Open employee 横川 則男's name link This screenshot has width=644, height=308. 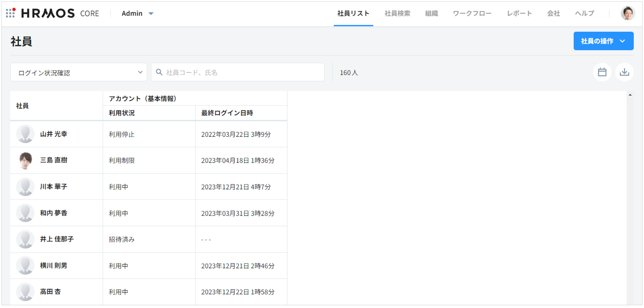[54, 265]
